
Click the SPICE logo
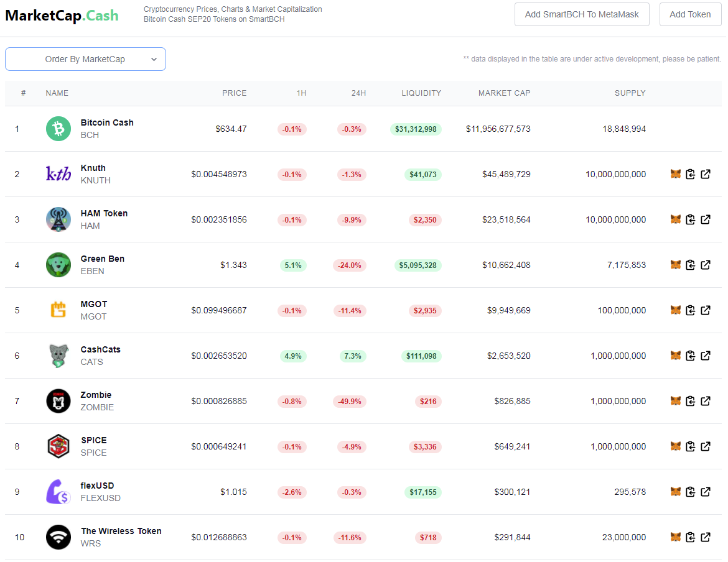58,447
